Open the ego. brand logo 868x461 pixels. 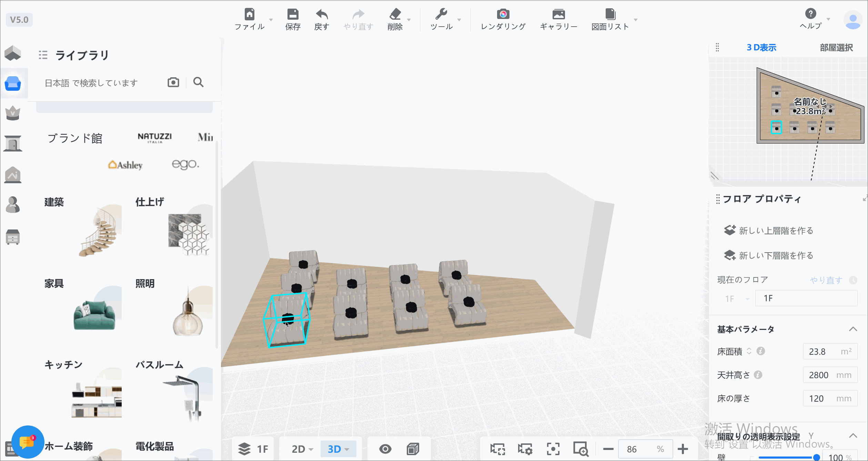pyautogui.click(x=185, y=164)
